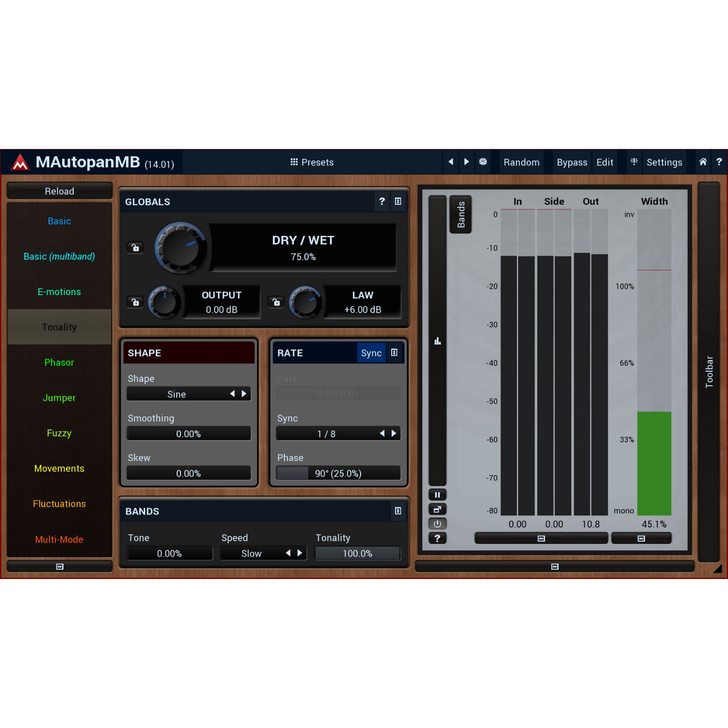Select the E-motions device

[59, 292]
